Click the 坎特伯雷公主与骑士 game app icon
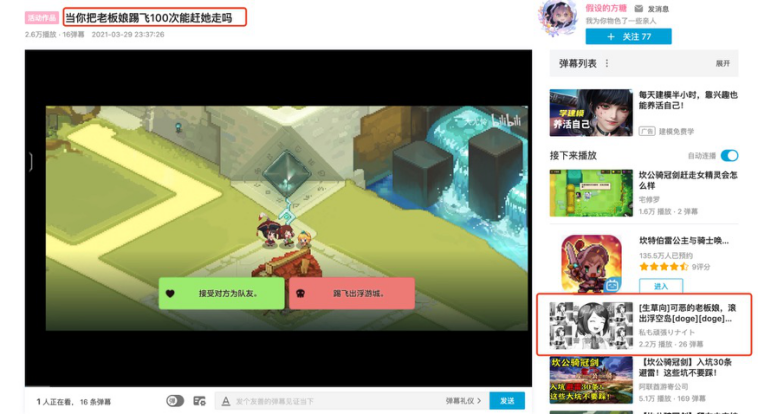 tap(591, 264)
